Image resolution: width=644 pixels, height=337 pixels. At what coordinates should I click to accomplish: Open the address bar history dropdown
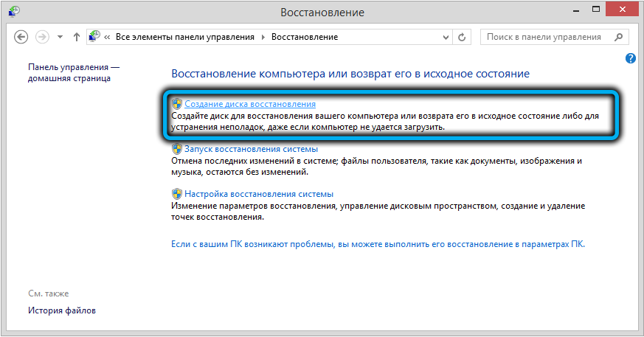(x=445, y=37)
